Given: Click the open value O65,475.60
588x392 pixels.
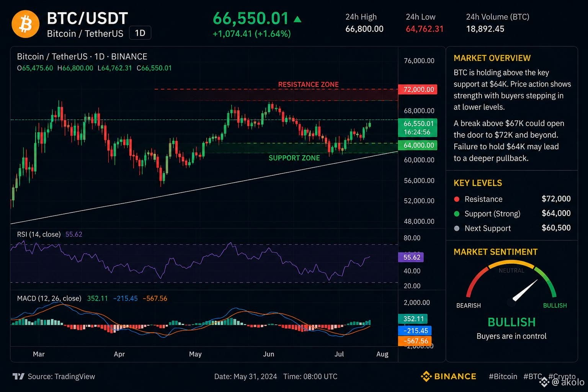Looking at the screenshot, I should [x=35, y=68].
